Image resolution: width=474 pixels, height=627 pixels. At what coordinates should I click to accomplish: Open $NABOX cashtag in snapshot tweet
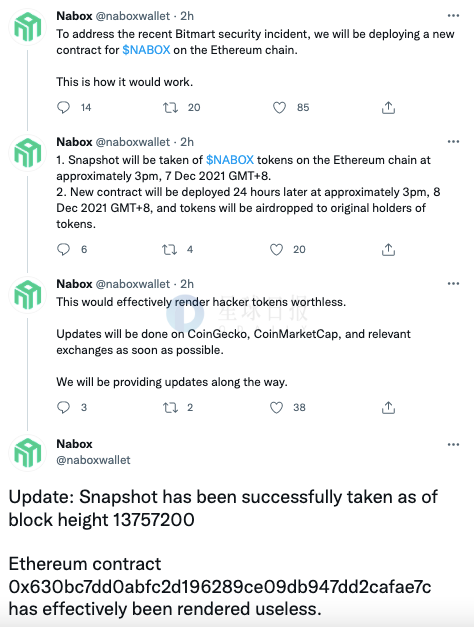[230, 160]
